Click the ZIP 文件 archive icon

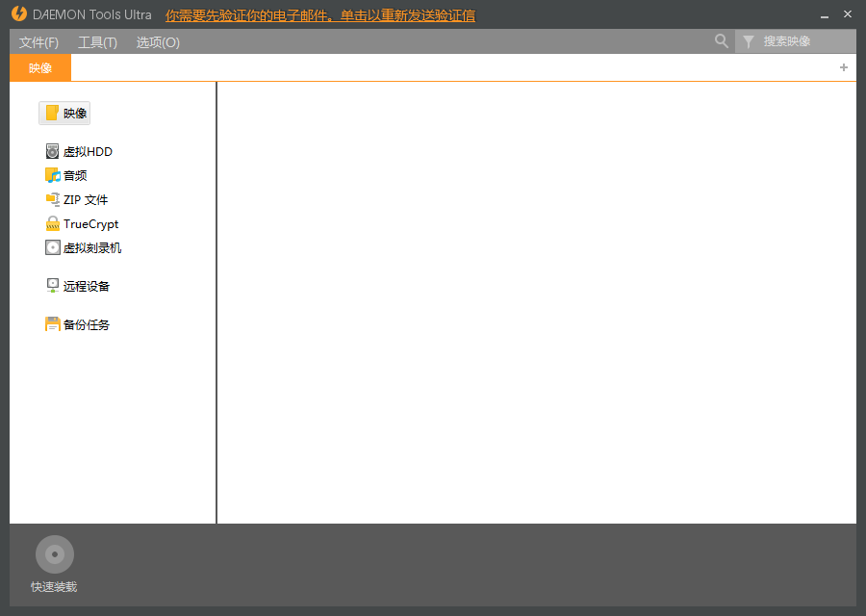(53, 199)
